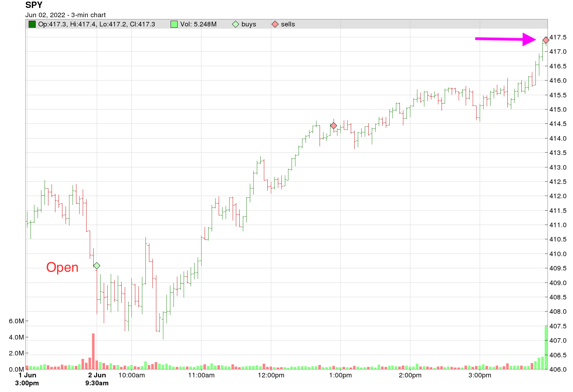Click the 408.0 price axis label
The height and width of the screenshot is (392, 573).
[x=558, y=311]
